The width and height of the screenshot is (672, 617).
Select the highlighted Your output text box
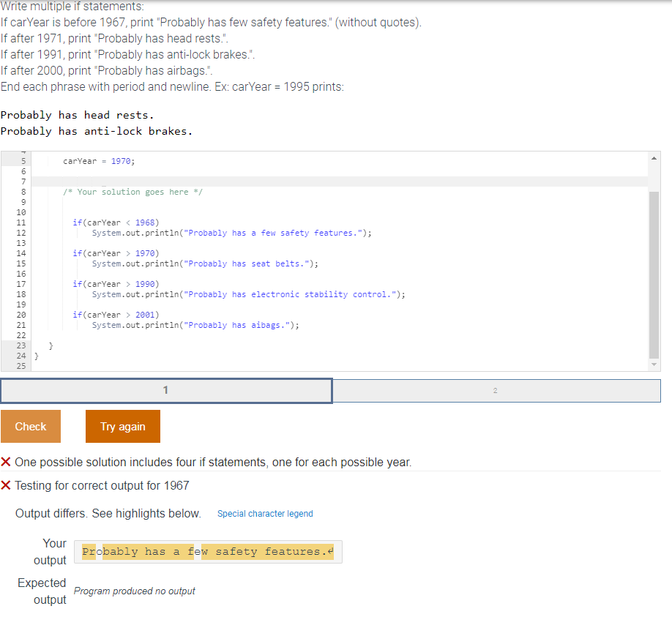tap(207, 551)
